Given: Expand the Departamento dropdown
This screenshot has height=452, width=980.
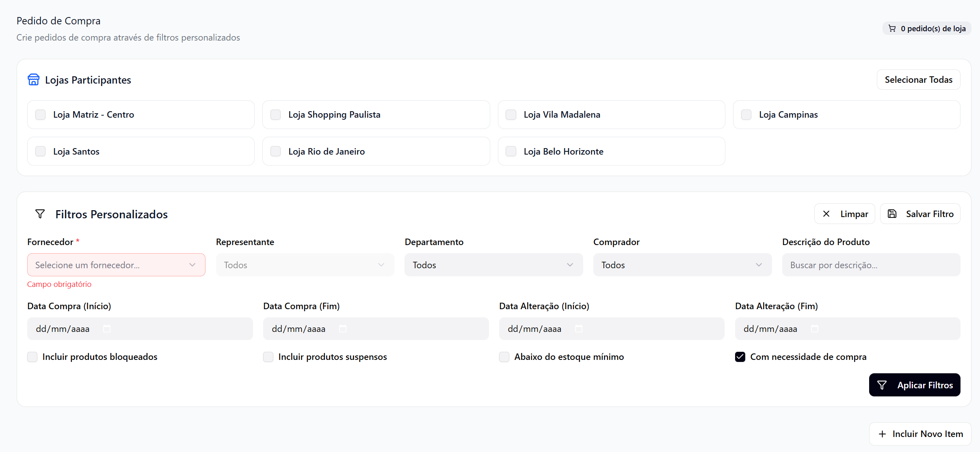Looking at the screenshot, I should (x=493, y=265).
